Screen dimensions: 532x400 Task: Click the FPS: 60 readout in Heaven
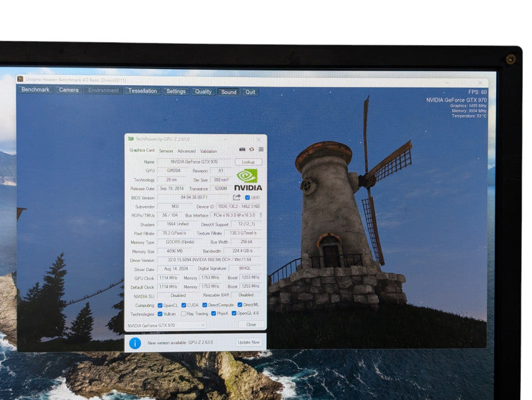(x=477, y=92)
